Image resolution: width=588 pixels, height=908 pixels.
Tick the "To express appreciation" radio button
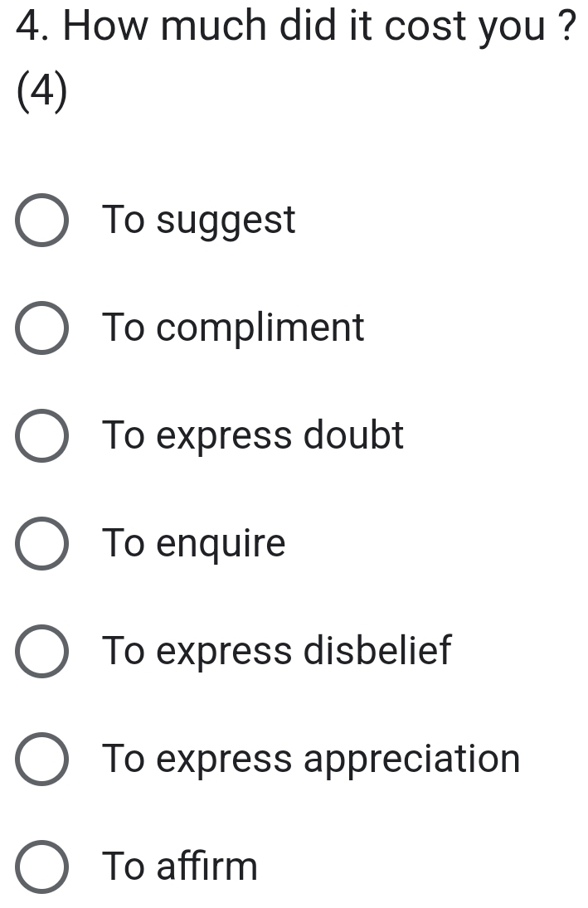(x=41, y=760)
